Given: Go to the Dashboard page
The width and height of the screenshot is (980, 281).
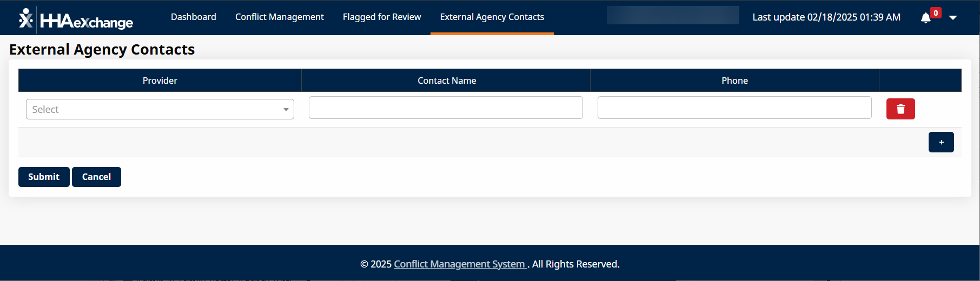Looking at the screenshot, I should [x=194, y=17].
